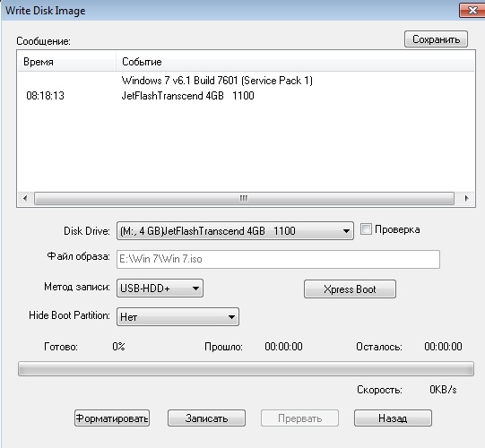Screen dimensions: 485x448
Task: Start writing with the Записать button
Action: (x=206, y=418)
